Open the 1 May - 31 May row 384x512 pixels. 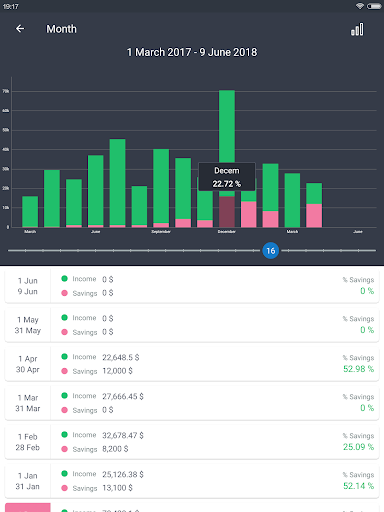pyautogui.click(x=192, y=325)
